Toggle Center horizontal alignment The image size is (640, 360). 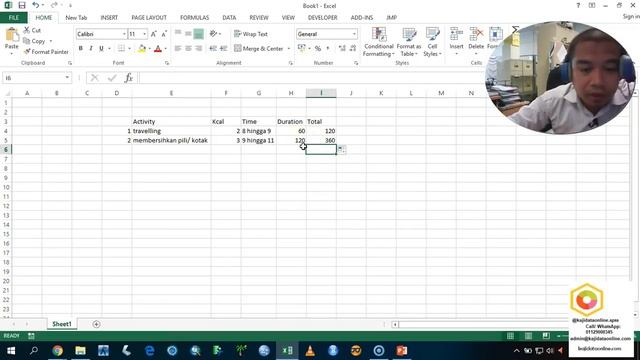point(188,49)
